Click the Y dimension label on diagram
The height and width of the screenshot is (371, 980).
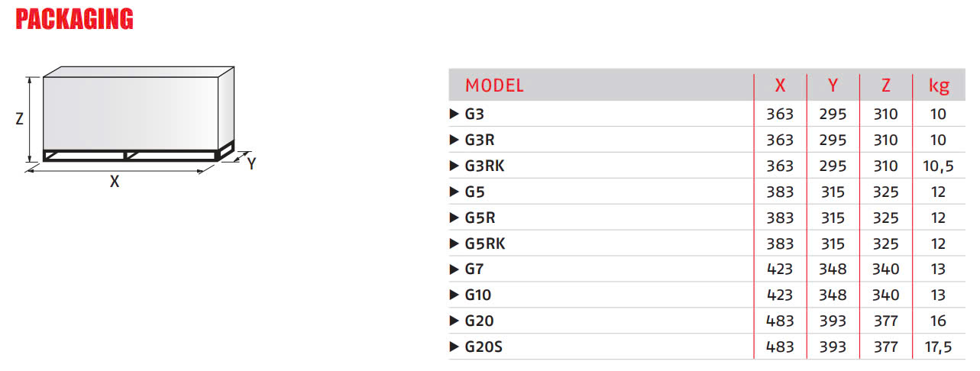[x=251, y=163]
